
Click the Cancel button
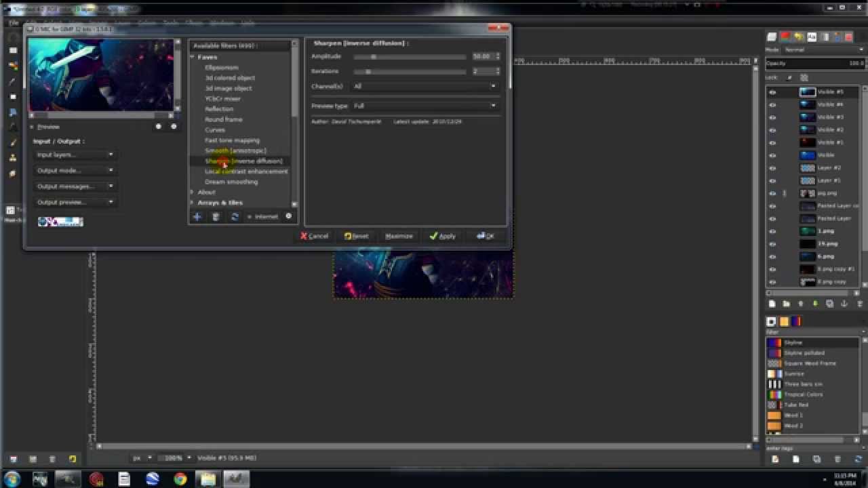coord(315,236)
